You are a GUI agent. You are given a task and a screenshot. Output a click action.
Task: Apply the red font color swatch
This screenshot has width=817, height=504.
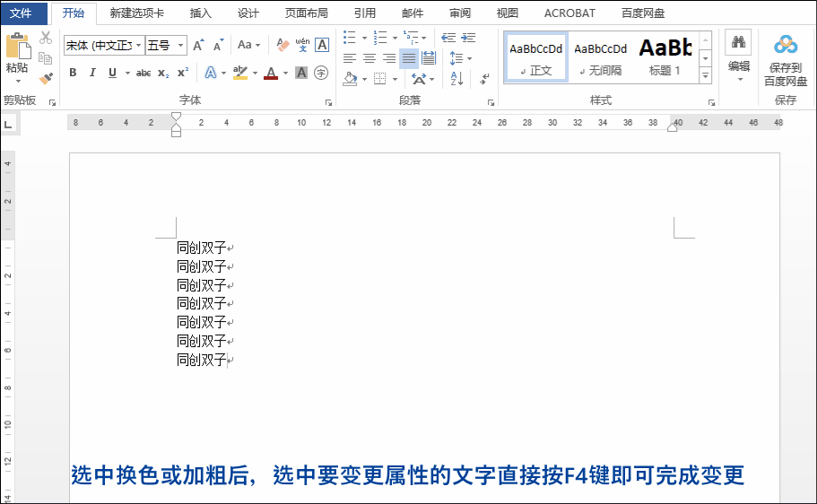pyautogui.click(x=271, y=74)
